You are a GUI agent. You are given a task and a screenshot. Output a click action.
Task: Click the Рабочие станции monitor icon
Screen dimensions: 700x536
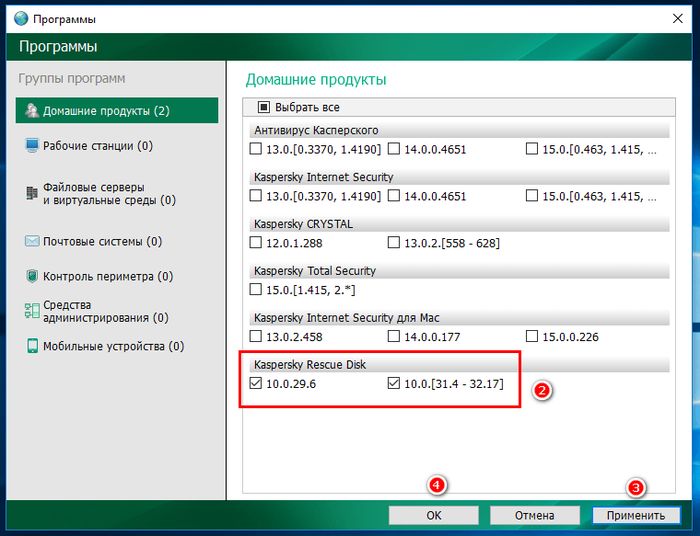32,145
